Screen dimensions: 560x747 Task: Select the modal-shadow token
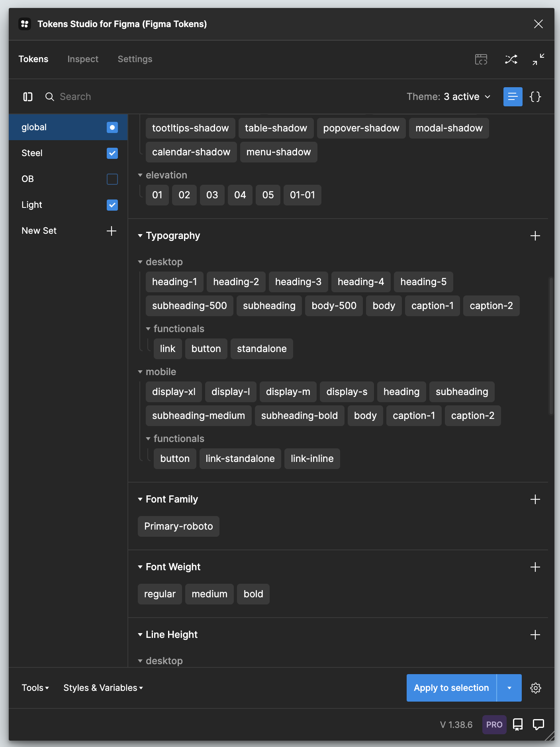click(449, 128)
